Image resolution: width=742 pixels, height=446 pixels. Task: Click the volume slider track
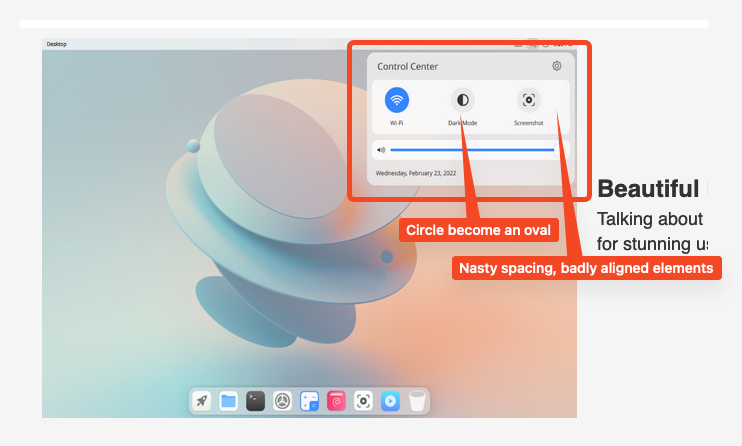point(471,150)
